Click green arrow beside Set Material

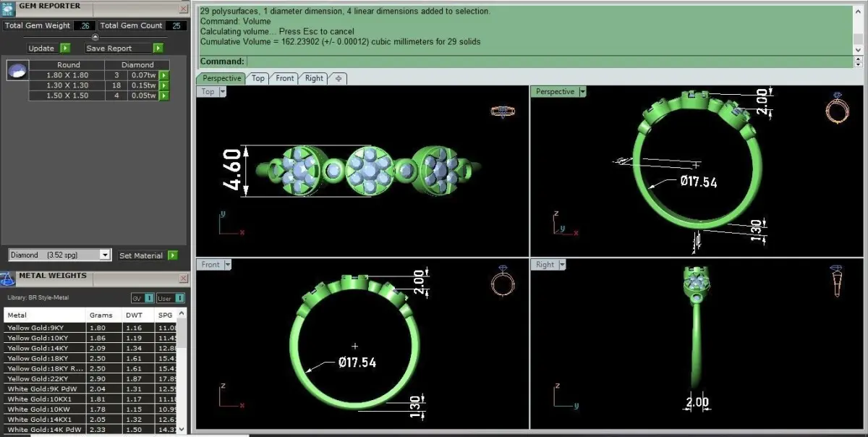173,255
